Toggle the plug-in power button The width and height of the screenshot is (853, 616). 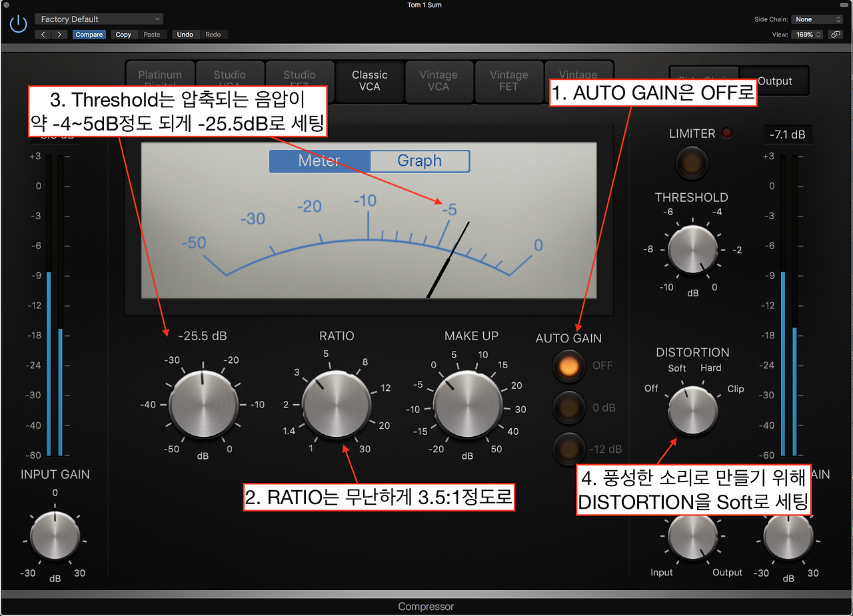[x=18, y=25]
